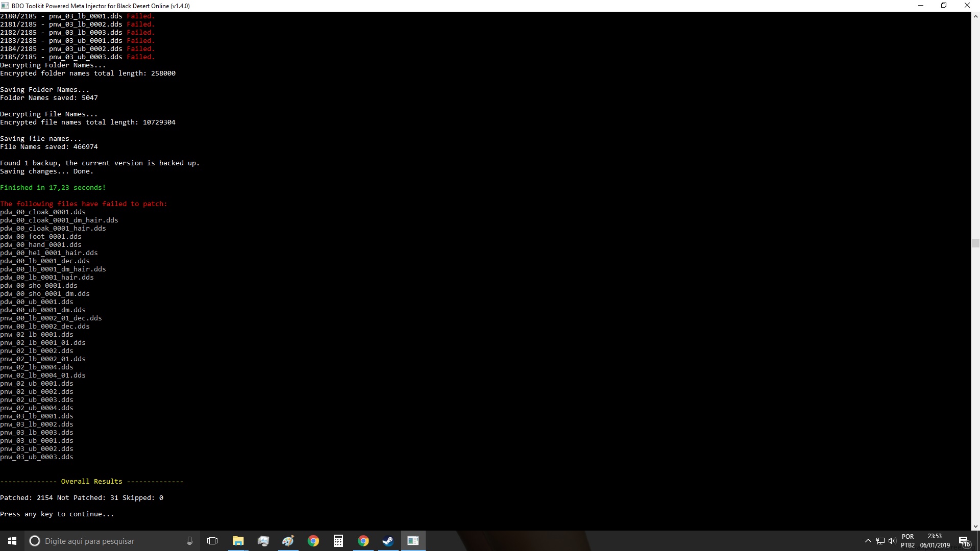This screenshot has height=551, width=980.
Task: Change keyboard language POR PTB2
Action: click(908, 541)
